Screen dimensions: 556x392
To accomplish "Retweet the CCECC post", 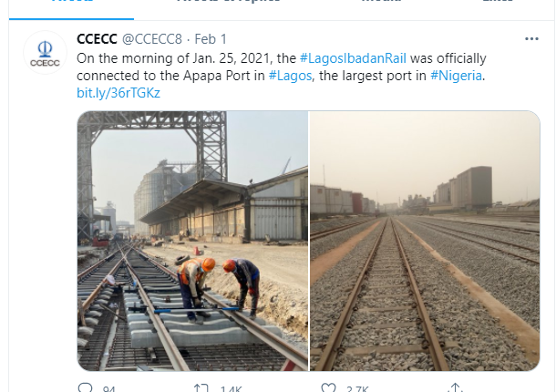I will pyautogui.click(x=202, y=388).
